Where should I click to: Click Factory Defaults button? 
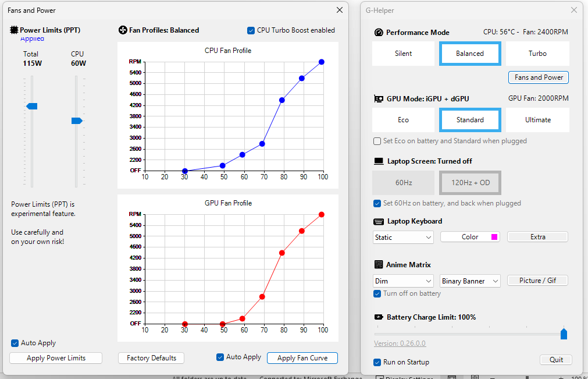click(x=151, y=358)
